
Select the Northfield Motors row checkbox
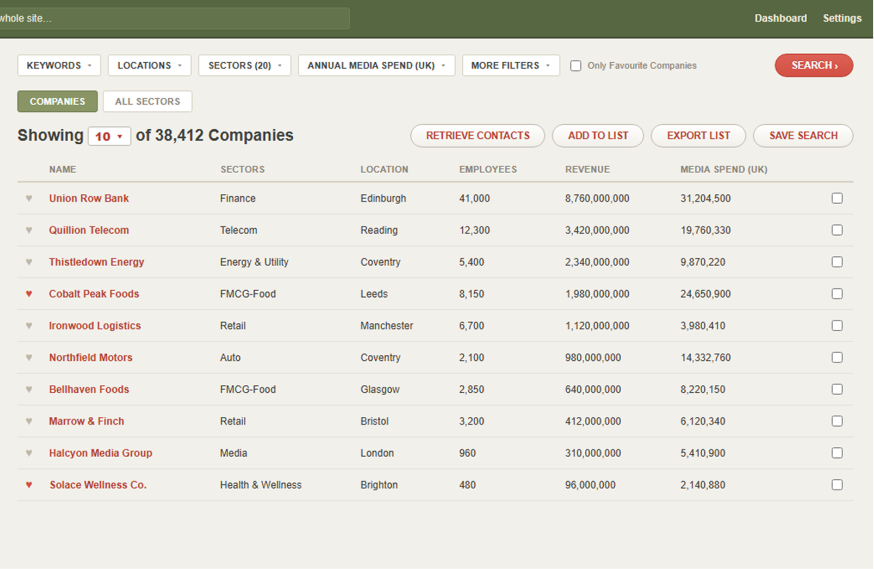point(837,357)
